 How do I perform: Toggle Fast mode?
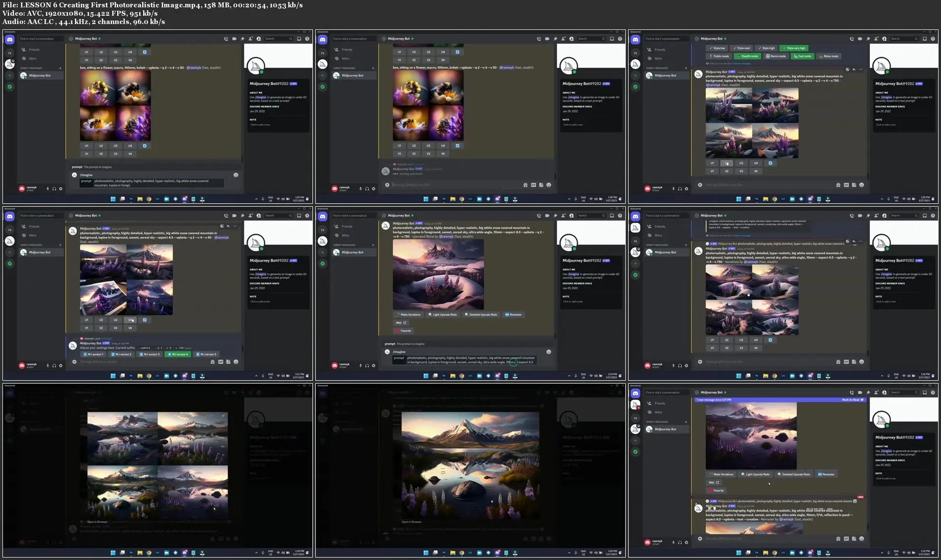point(803,56)
